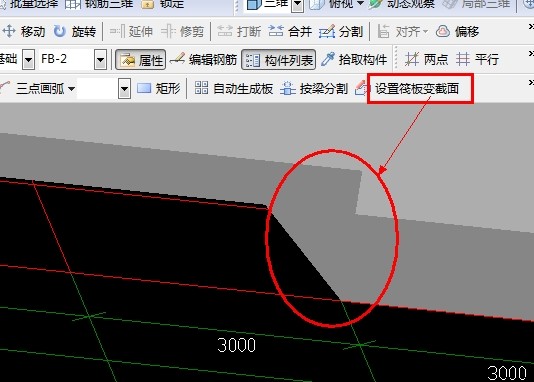
Task: Select the 两点 two-point axis tool
Action: (426, 60)
